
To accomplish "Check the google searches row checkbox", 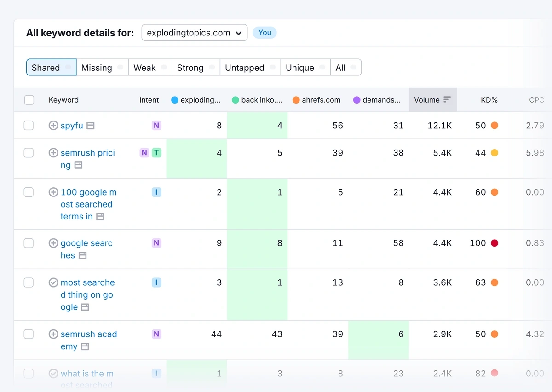I will pyautogui.click(x=29, y=243).
